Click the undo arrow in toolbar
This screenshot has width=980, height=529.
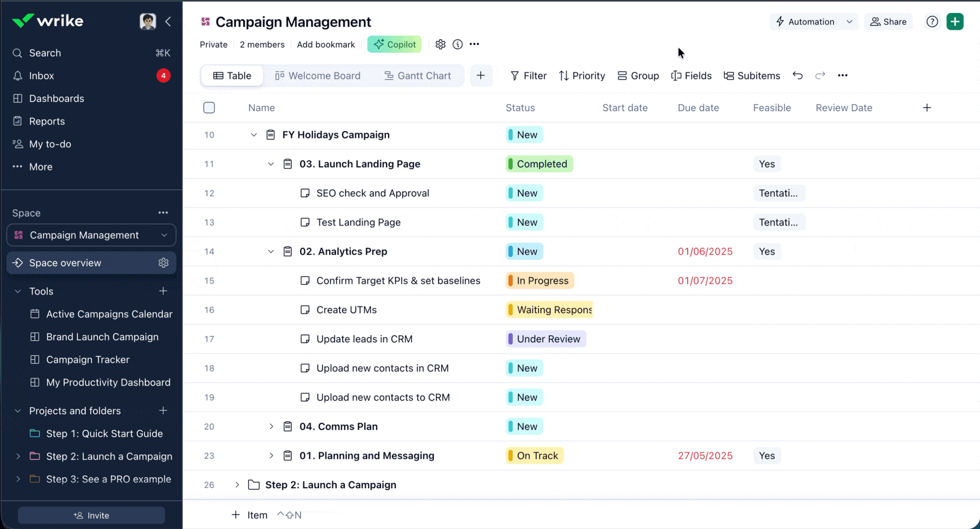(x=798, y=76)
